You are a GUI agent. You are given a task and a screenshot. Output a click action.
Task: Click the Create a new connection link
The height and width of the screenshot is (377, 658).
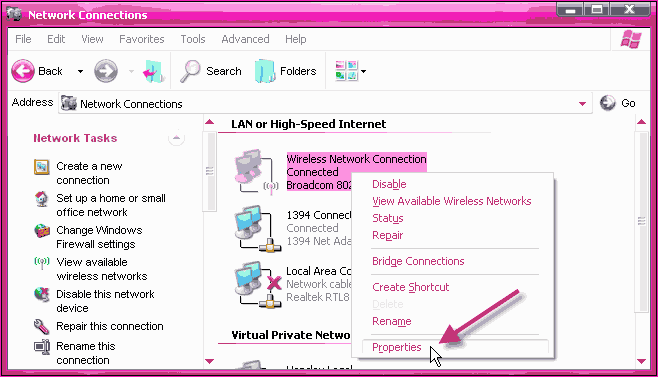[x=89, y=173]
